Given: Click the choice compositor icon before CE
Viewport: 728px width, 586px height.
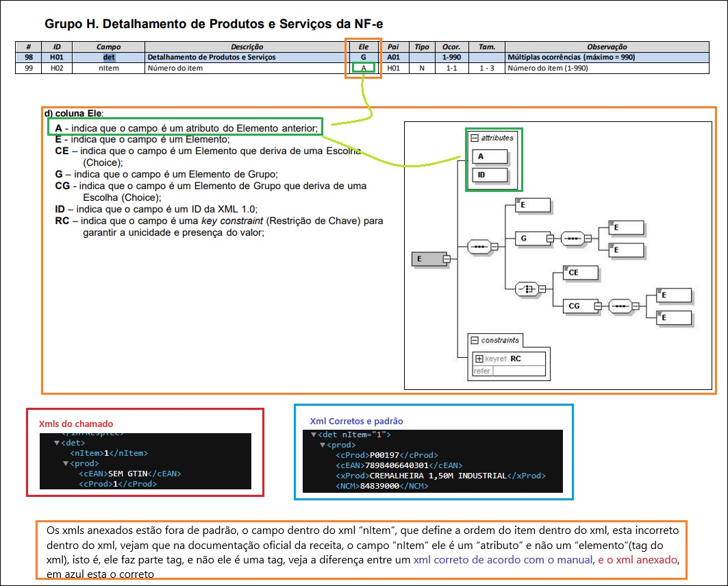Looking at the screenshot, I should click(x=525, y=289).
